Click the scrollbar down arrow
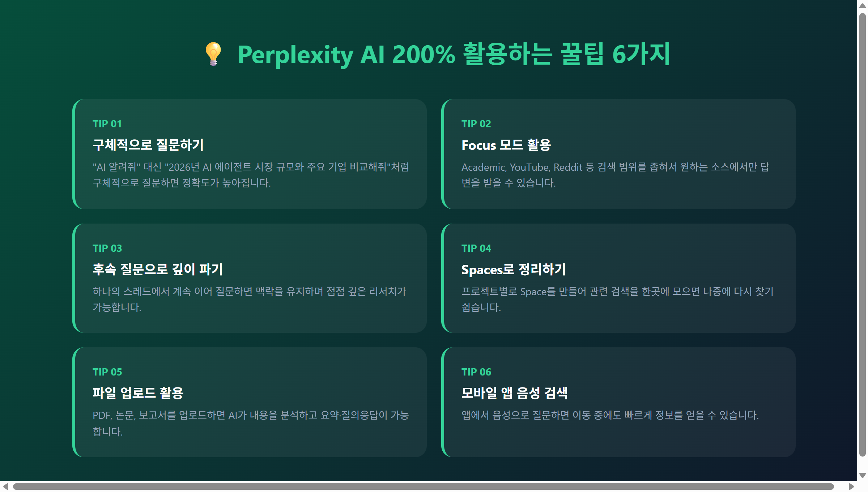 click(863, 475)
